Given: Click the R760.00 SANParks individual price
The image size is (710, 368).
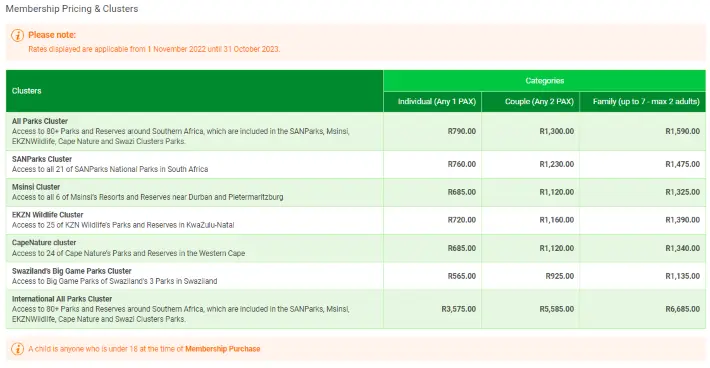Looking at the screenshot, I should point(462,164).
